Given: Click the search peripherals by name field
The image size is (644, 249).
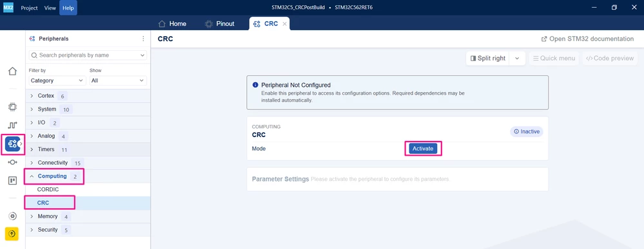Looking at the screenshot, I should [88, 55].
